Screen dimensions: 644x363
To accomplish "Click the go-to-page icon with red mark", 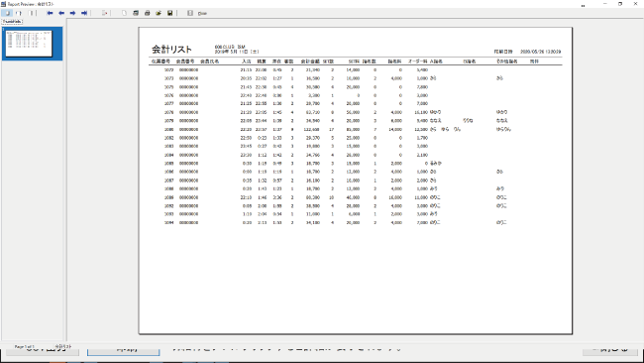I will click(x=104, y=13).
